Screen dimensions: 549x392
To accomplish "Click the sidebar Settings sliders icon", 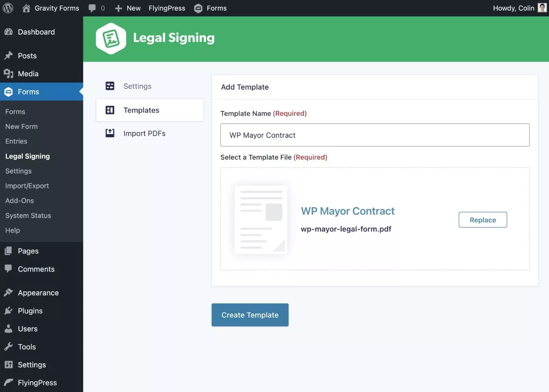I will click(9, 365).
